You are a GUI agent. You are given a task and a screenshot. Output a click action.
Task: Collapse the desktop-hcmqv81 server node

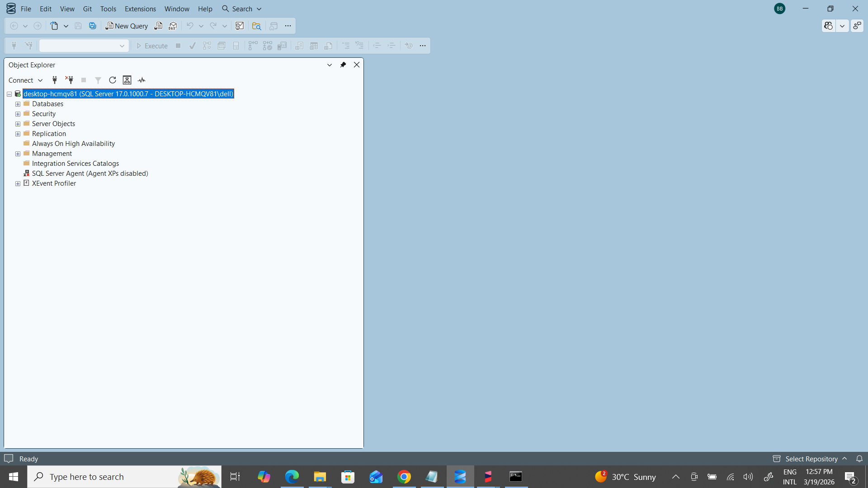9,94
